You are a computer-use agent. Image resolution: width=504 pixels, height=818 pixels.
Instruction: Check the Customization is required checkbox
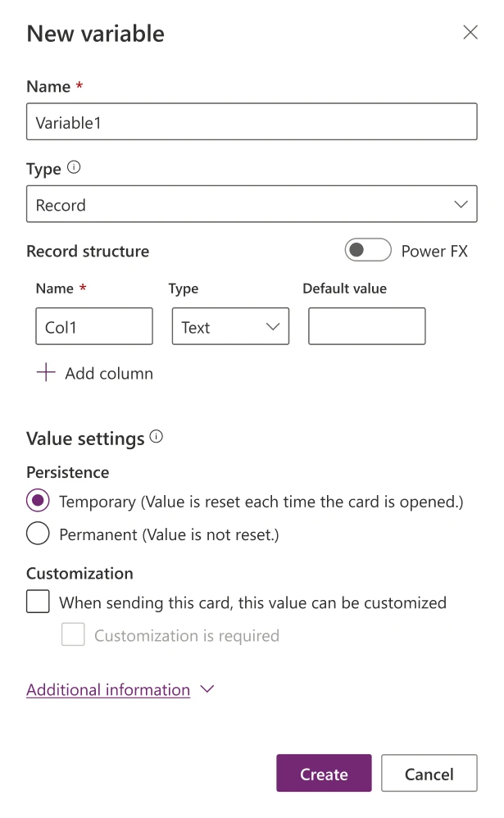click(x=73, y=634)
